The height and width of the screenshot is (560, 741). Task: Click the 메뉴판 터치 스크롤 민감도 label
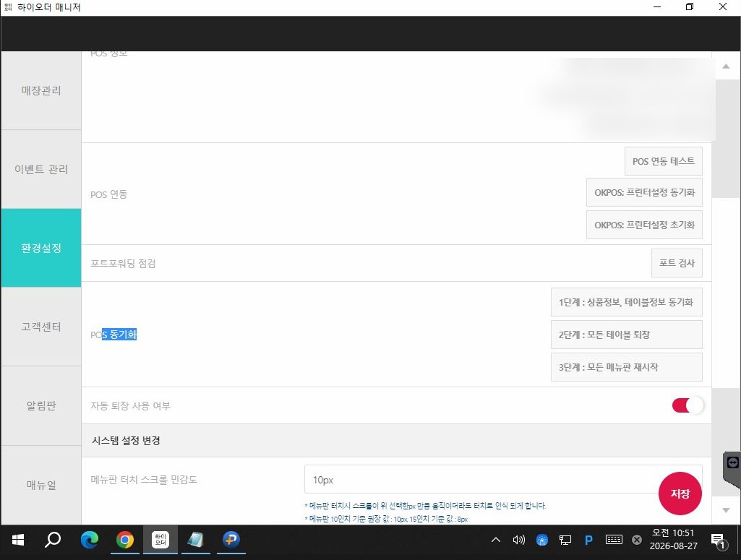(144, 479)
